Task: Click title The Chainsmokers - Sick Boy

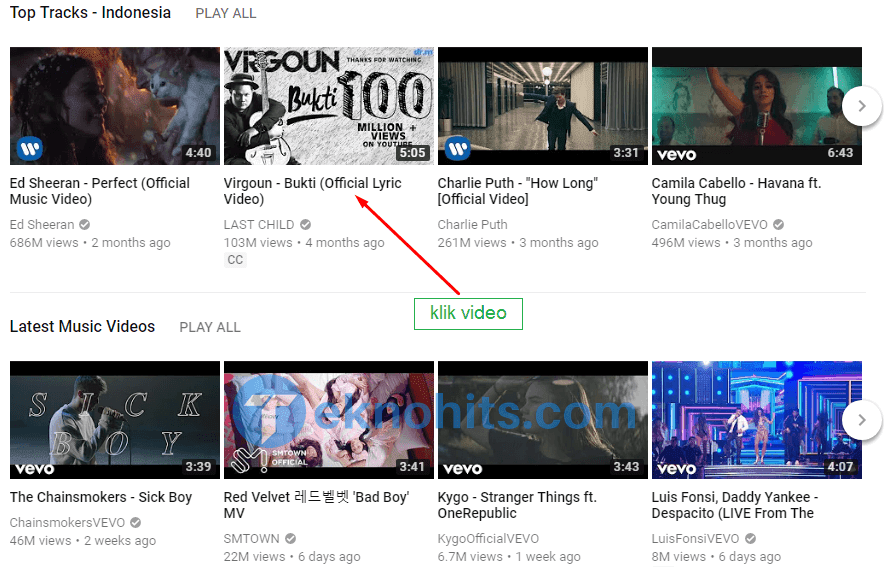Action: 101,497
